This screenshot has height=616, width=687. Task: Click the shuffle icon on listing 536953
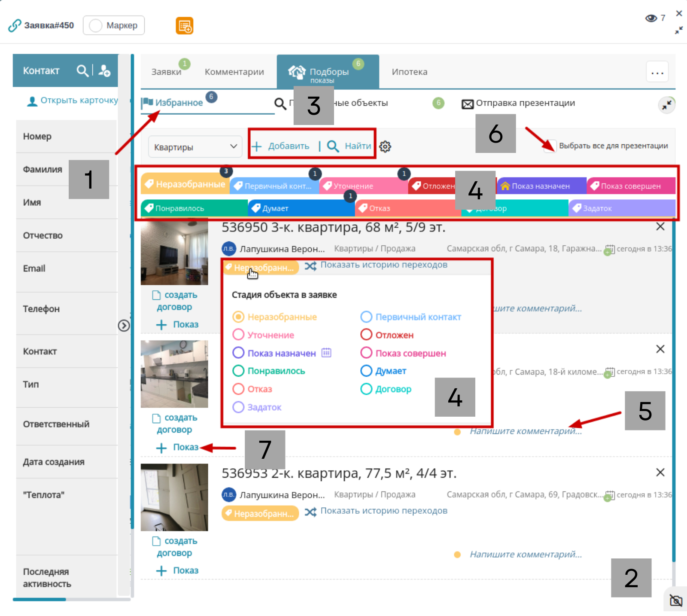310,512
